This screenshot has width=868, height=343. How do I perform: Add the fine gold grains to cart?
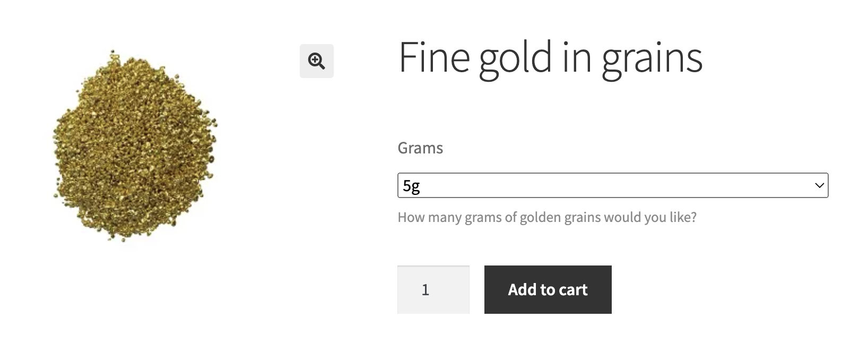548,289
